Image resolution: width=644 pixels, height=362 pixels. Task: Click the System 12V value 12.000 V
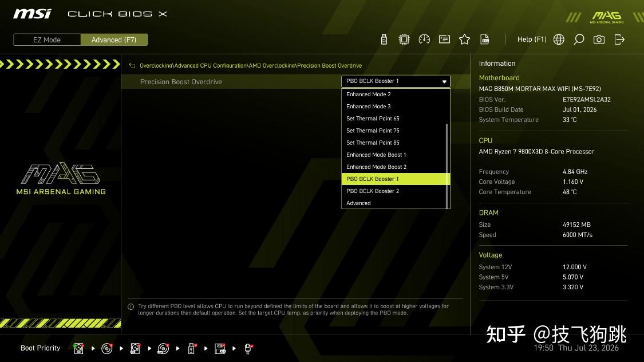click(575, 267)
